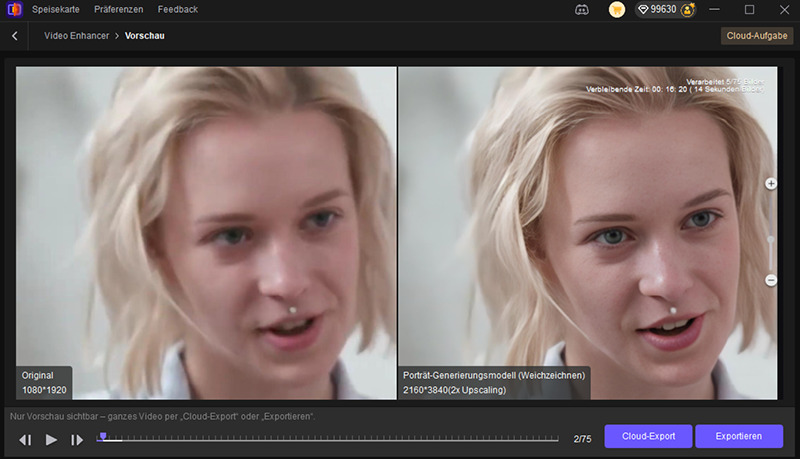Step forward one frame
The width and height of the screenshot is (800, 459).
(x=77, y=440)
